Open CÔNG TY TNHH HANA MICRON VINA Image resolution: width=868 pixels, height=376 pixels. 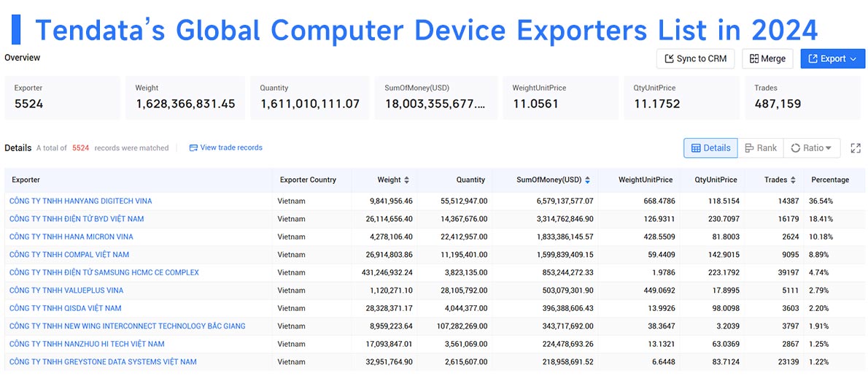coord(71,237)
